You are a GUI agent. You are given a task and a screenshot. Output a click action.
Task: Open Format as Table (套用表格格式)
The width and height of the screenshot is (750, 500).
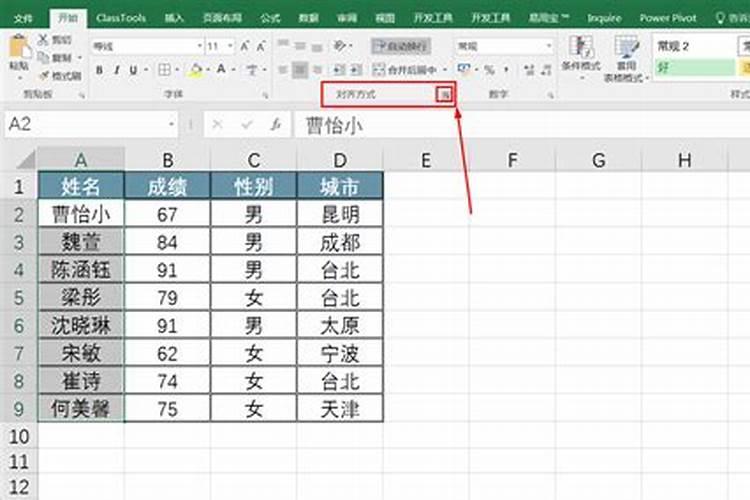(626, 58)
